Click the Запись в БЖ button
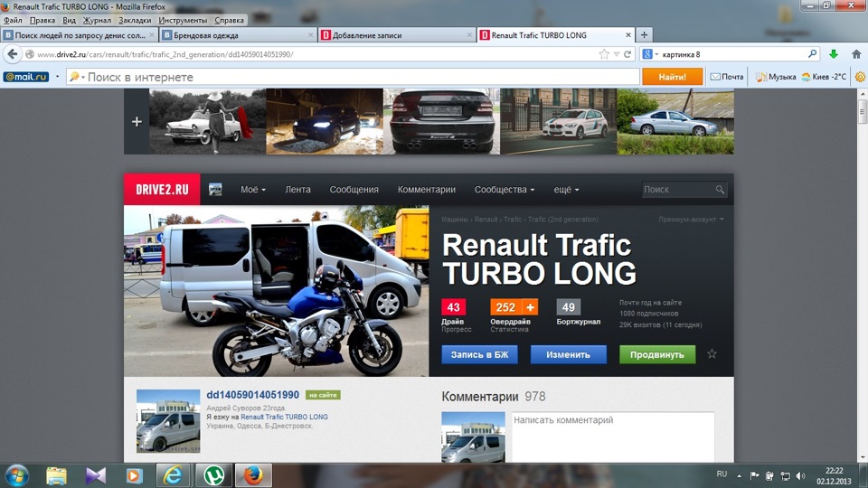 [479, 354]
